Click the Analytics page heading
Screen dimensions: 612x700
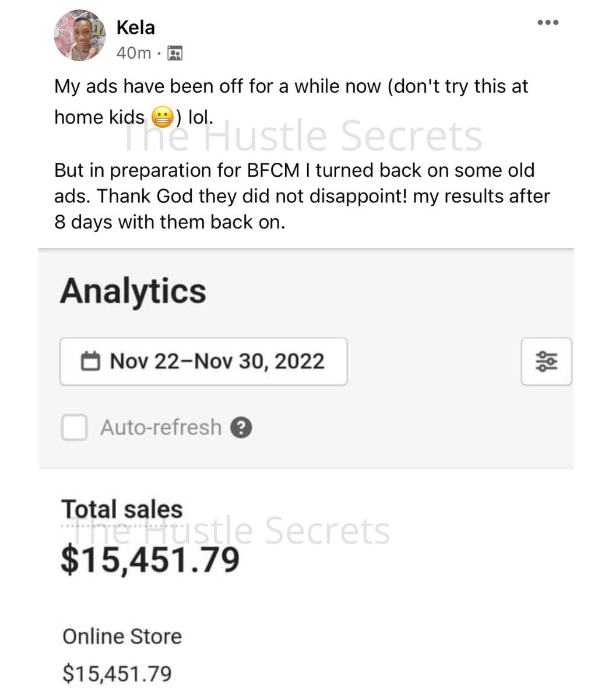click(x=133, y=291)
